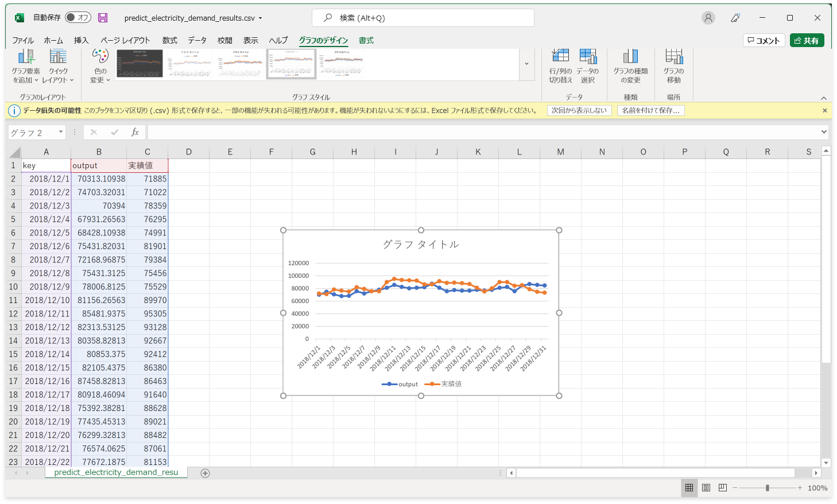Switch to the 表示 tab
This screenshot has width=837, height=504.
point(251,40)
